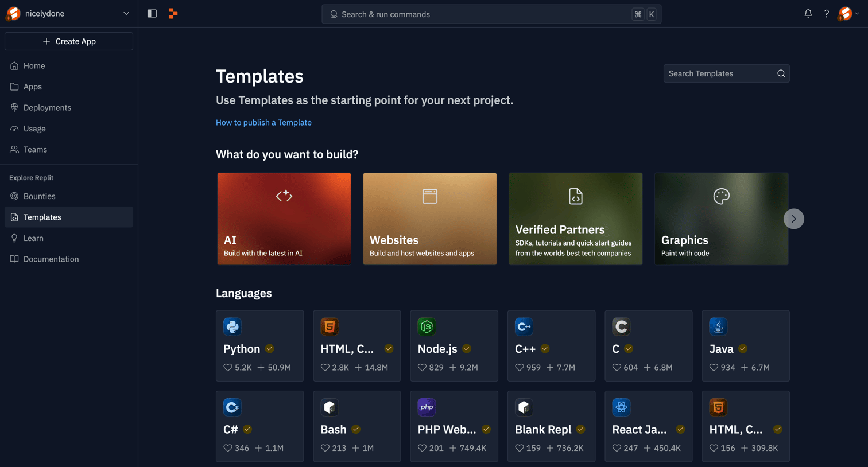Click the Blank Repl template icon
Image resolution: width=868 pixels, height=467 pixels.
click(524, 407)
